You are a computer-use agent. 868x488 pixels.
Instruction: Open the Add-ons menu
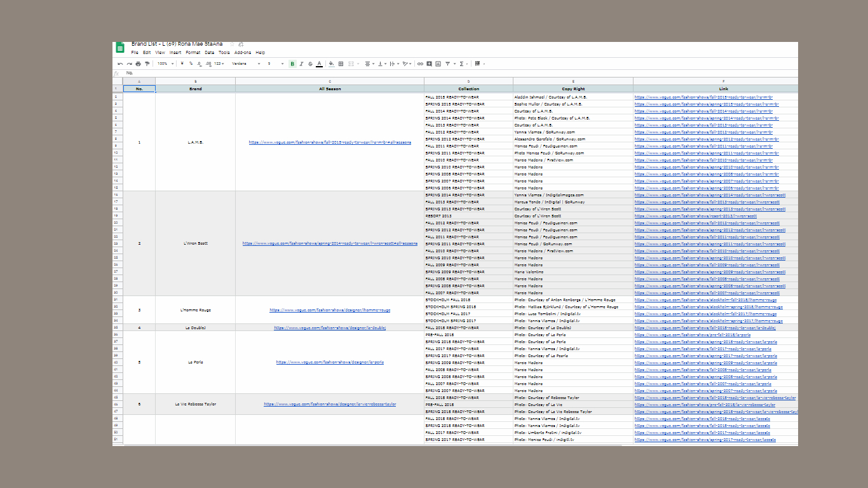[242, 53]
